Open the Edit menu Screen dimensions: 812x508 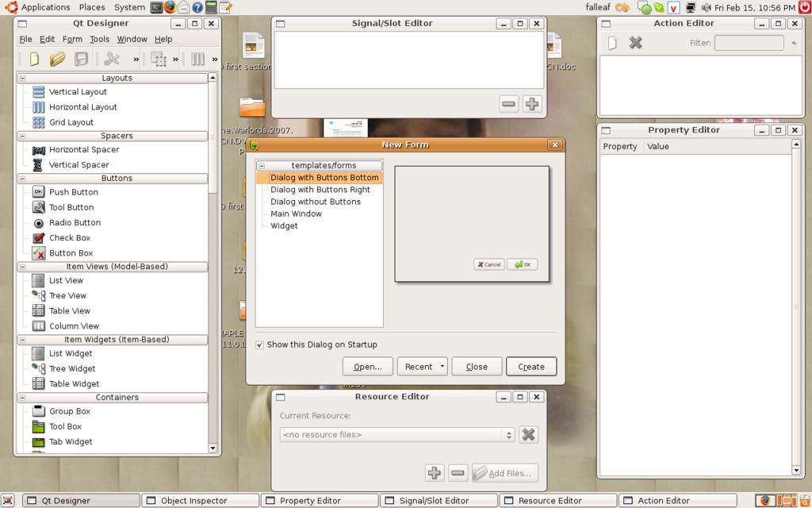click(47, 40)
